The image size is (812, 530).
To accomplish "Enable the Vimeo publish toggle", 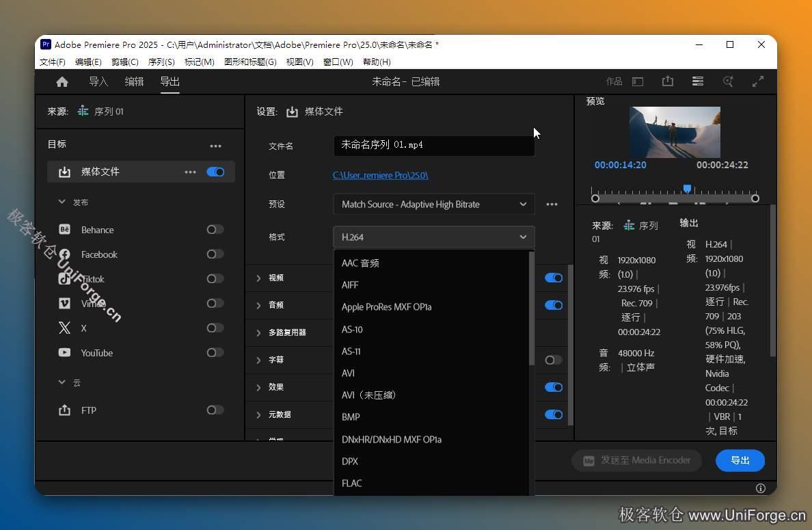I will pyautogui.click(x=215, y=303).
